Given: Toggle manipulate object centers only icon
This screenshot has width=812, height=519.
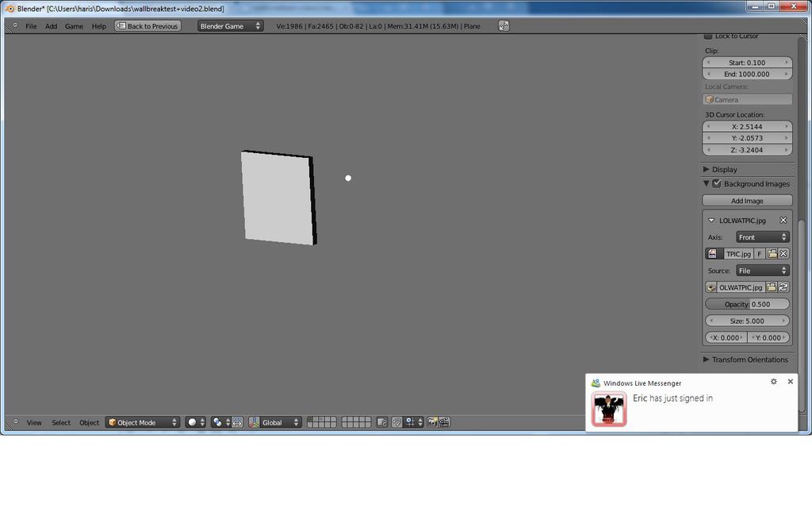Looking at the screenshot, I should point(237,422).
